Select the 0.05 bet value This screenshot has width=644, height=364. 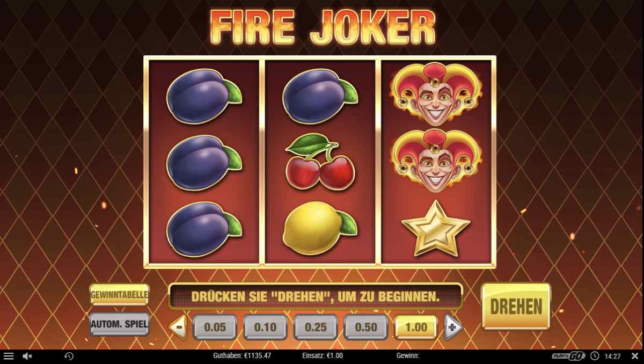[x=215, y=327]
